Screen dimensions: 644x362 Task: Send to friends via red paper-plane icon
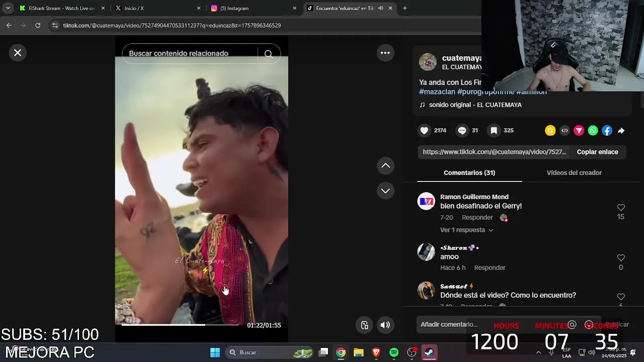pyautogui.click(x=579, y=131)
